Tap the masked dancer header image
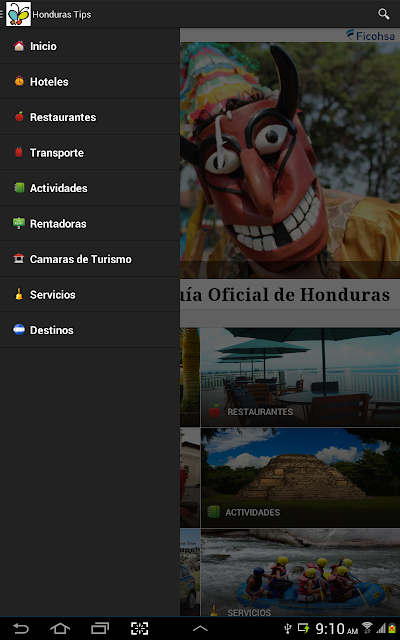Screen dimensions: 400x640 tap(290, 160)
